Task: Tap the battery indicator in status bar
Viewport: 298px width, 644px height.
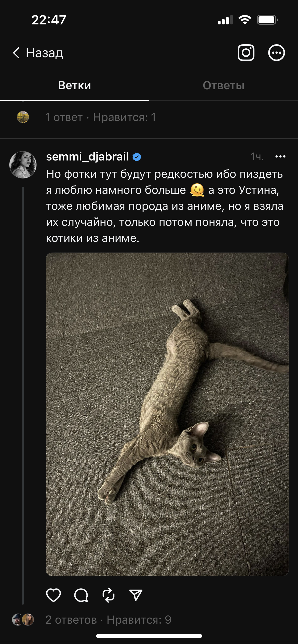Action: click(x=267, y=20)
